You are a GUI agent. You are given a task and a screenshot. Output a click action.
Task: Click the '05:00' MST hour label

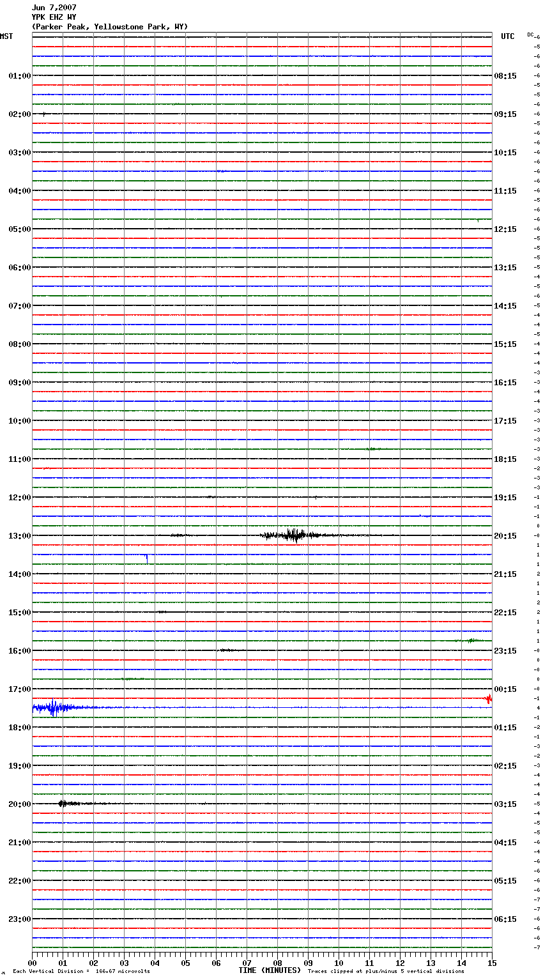click(x=20, y=229)
